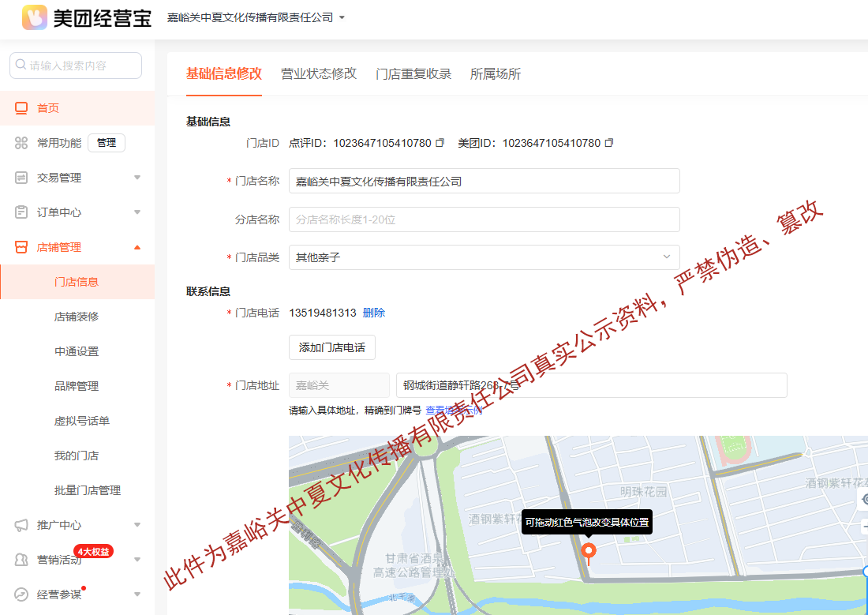This screenshot has height=615, width=868.
Task: Click the 经营参谋 compass icon
Action: pyautogui.click(x=21, y=594)
